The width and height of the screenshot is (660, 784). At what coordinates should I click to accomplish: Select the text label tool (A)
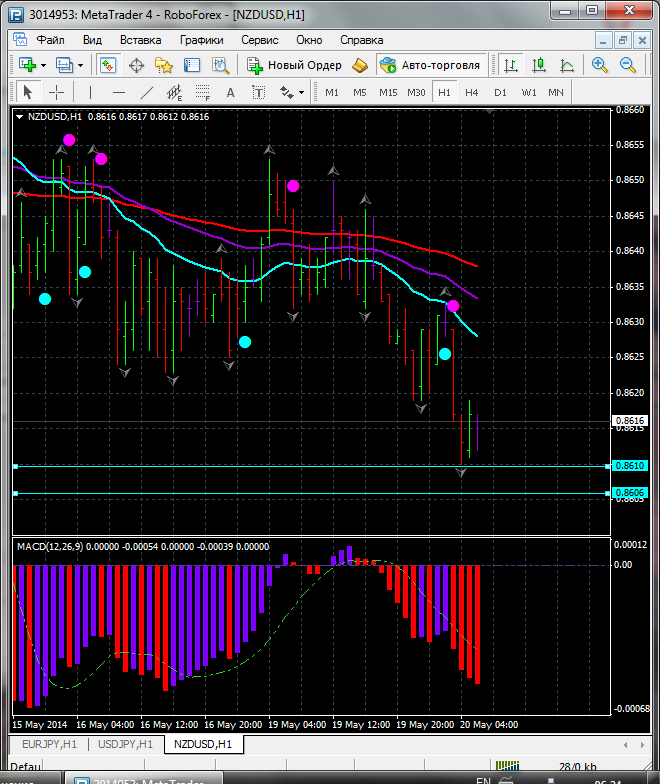[x=230, y=92]
